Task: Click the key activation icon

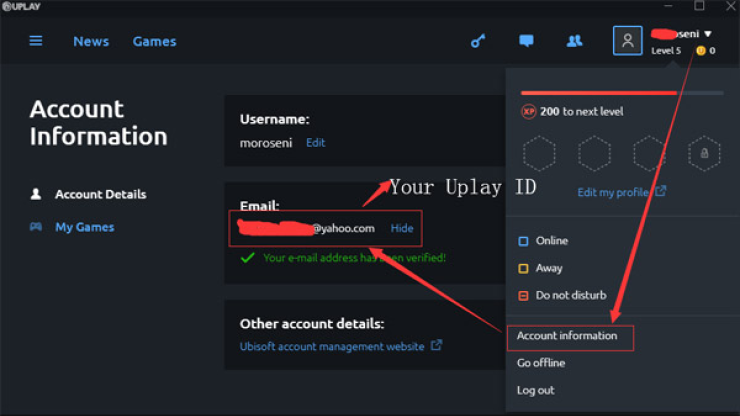Action: coord(478,41)
